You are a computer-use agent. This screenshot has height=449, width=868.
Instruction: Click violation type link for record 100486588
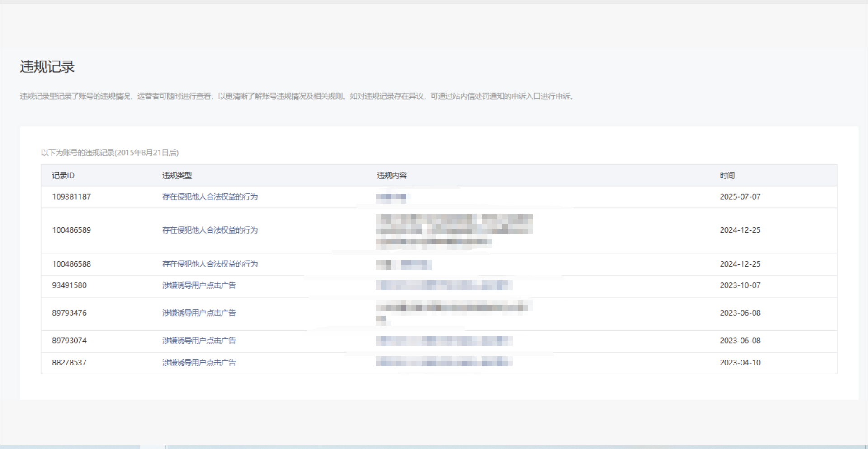click(210, 264)
